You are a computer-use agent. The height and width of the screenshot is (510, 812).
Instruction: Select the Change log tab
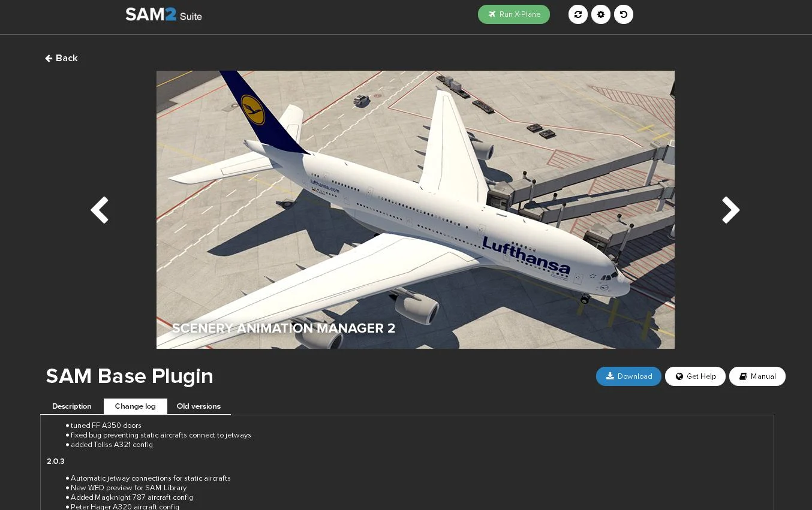pos(136,406)
